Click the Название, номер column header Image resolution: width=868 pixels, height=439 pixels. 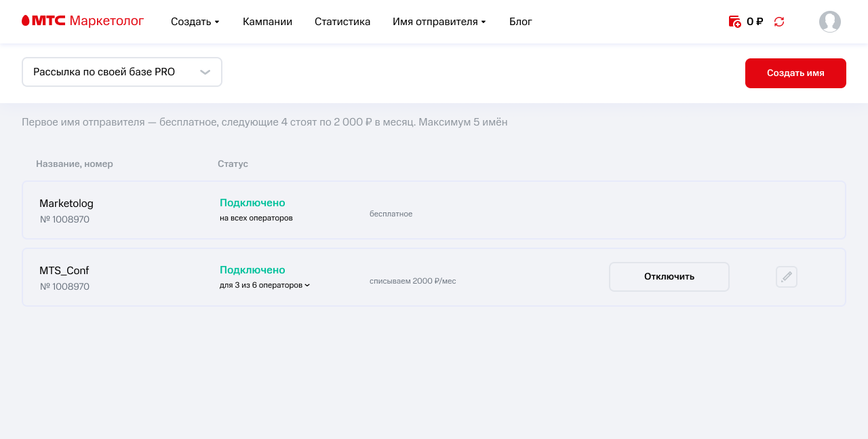coord(75,164)
